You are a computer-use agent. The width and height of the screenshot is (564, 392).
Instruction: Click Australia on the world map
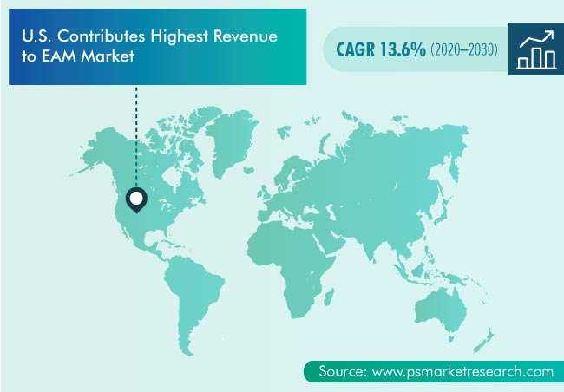pyautogui.click(x=440, y=310)
